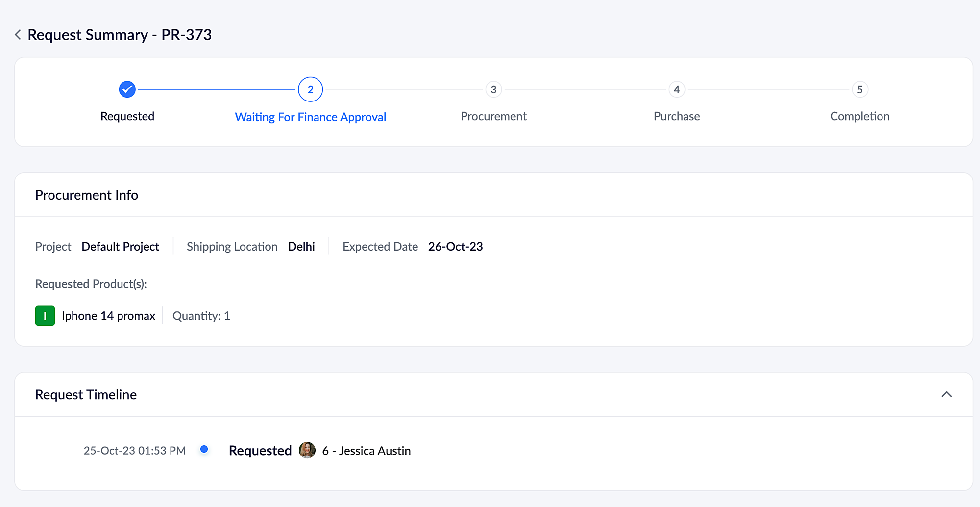This screenshot has height=507, width=980.
Task: Collapse the Request Timeline section
Action: (x=946, y=394)
